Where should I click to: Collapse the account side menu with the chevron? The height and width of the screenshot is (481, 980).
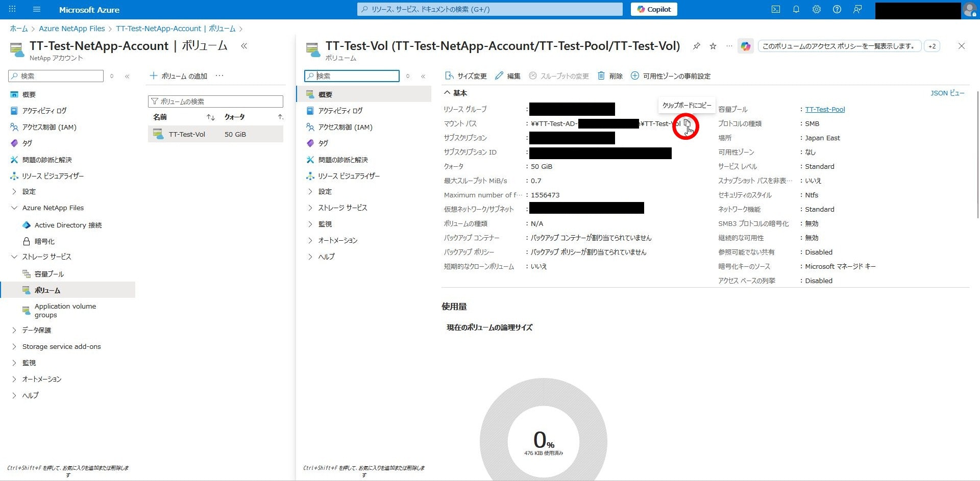[127, 76]
